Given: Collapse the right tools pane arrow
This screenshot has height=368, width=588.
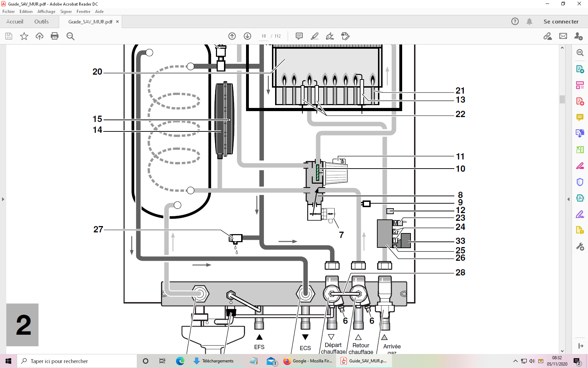Looking at the screenshot, I should (x=568, y=199).
